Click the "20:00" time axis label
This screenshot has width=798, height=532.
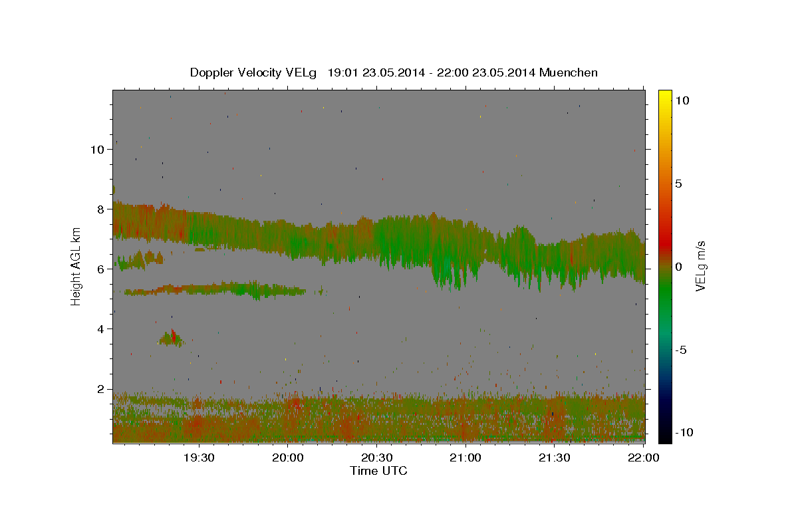(288, 458)
